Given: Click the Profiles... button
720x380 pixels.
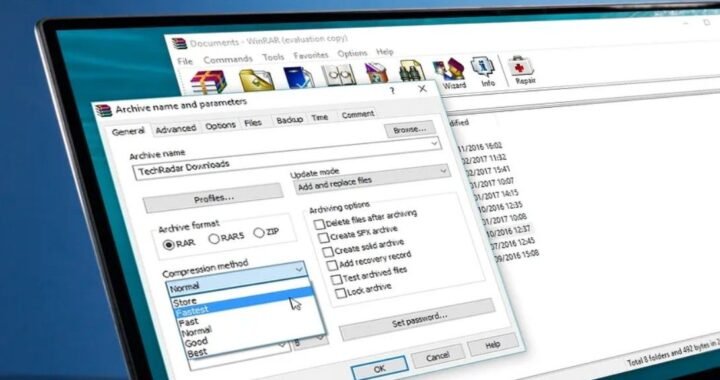Looking at the screenshot, I should [x=214, y=199].
